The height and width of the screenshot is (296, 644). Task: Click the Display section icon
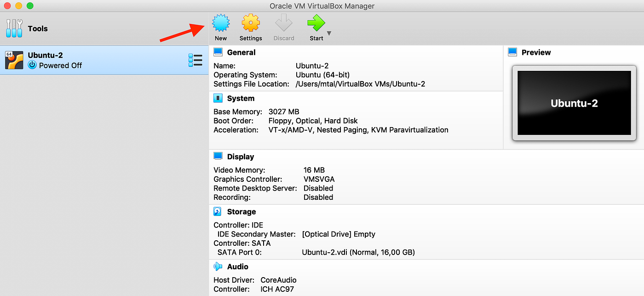tap(217, 156)
